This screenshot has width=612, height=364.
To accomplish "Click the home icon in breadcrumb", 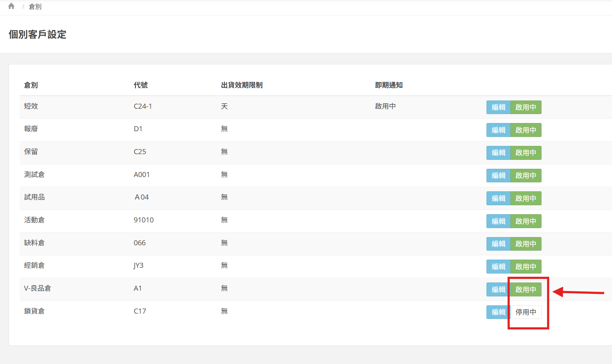I will click(11, 6).
